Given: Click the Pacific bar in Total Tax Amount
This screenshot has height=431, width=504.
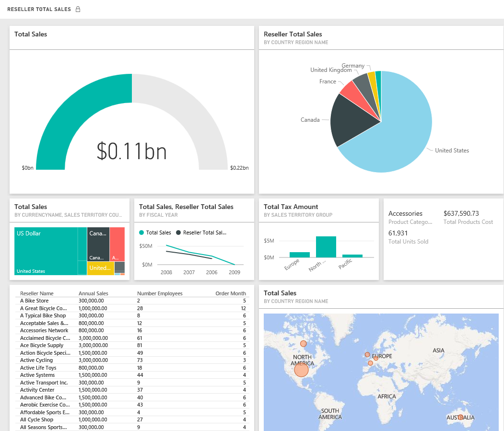Looking at the screenshot, I should 352,256.
